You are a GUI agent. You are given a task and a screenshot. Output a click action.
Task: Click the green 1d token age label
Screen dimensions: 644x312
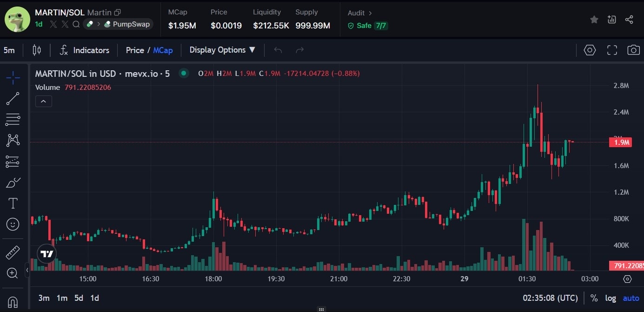pos(39,24)
